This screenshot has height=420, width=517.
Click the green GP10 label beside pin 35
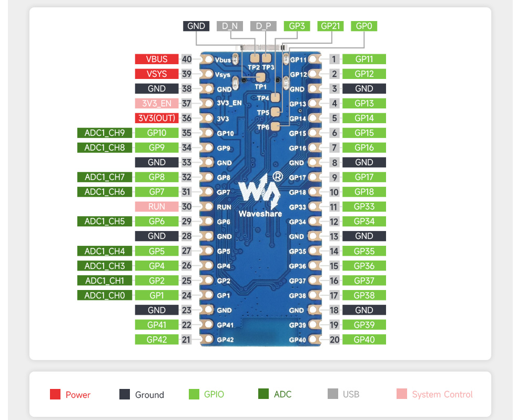point(157,133)
